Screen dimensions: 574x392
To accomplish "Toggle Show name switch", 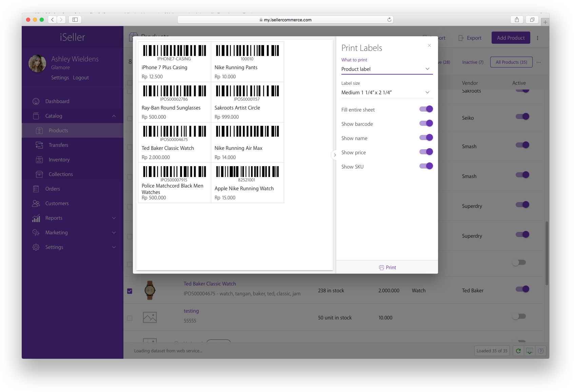I will pyautogui.click(x=426, y=137).
